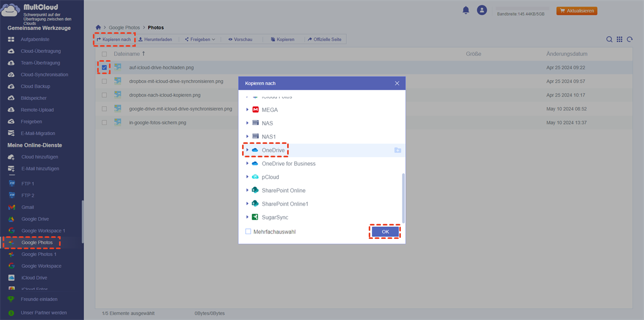Open Team-Übertragung in the sidebar
Screen dimensions: 644x320
40,63
